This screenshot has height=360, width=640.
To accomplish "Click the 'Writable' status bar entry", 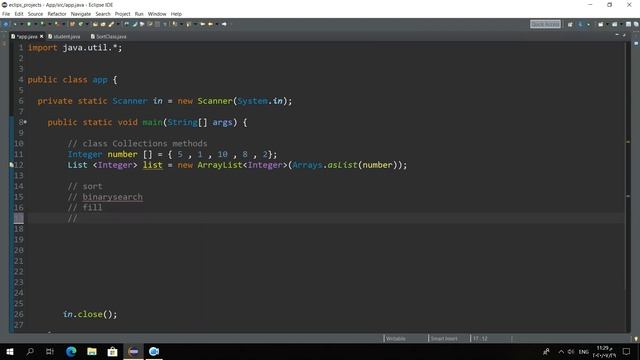I will [x=396, y=338].
